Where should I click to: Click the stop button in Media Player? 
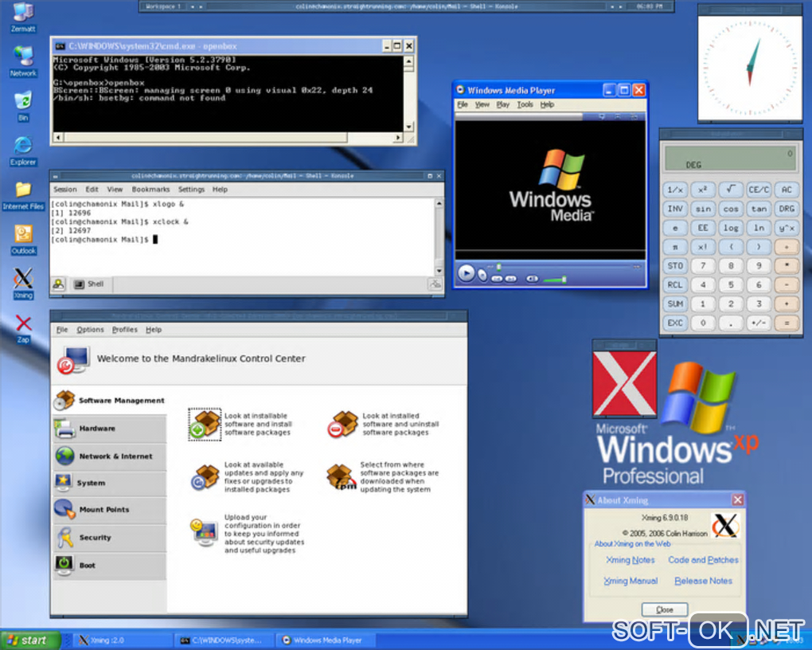coord(482,276)
